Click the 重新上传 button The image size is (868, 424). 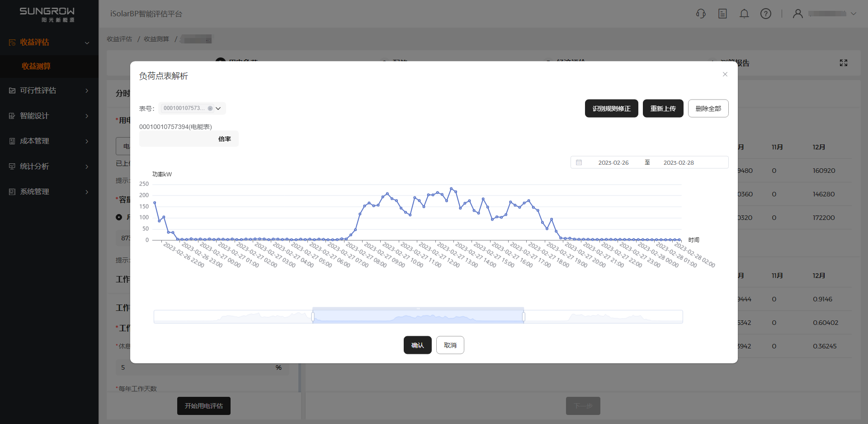point(663,109)
